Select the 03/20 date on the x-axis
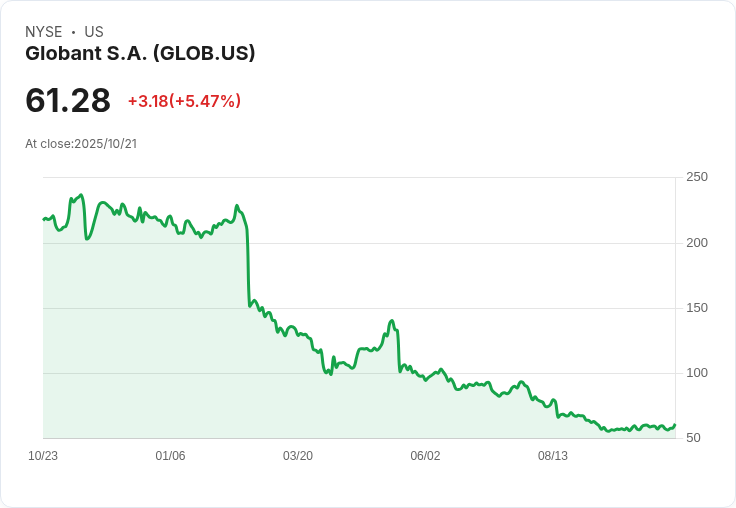 click(x=298, y=456)
